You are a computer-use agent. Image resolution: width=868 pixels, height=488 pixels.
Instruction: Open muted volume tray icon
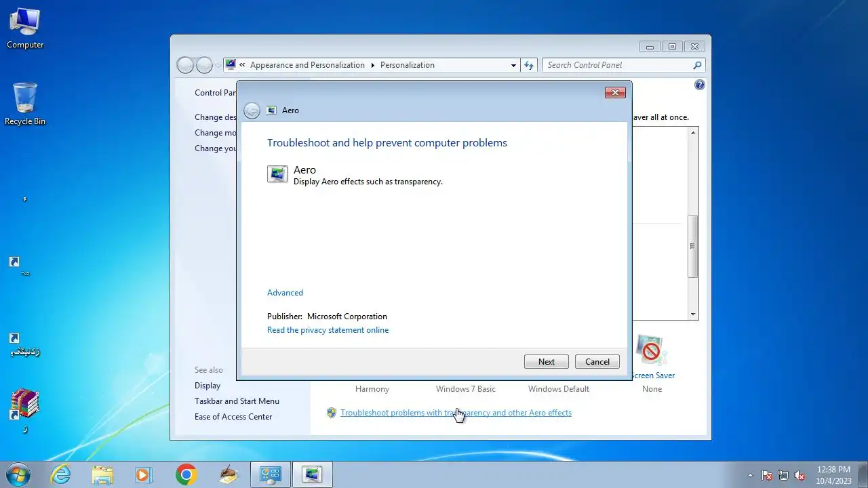[800, 475]
